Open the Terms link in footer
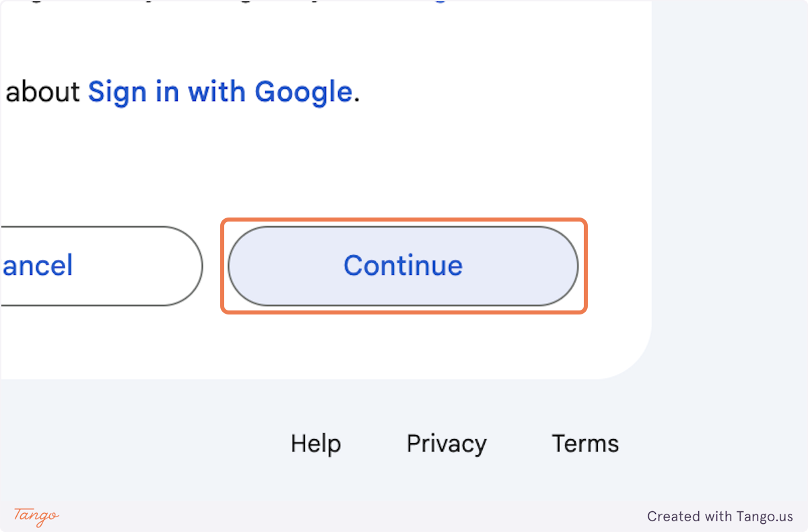 [x=585, y=444]
